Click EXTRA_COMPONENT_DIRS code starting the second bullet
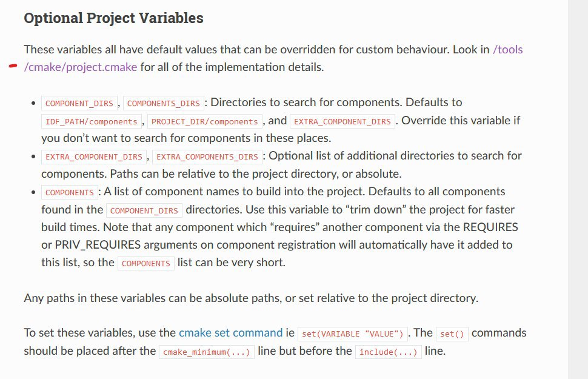588x379 pixels. (x=94, y=156)
